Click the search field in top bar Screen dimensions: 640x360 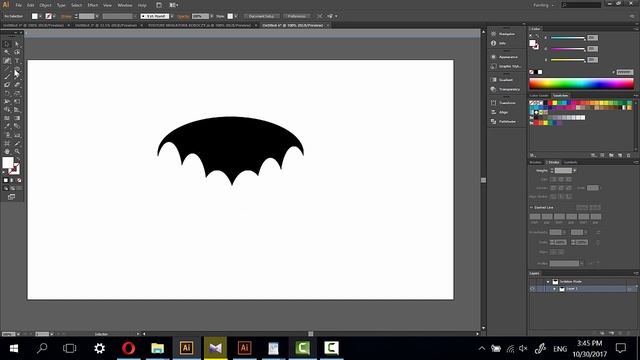[581, 5]
